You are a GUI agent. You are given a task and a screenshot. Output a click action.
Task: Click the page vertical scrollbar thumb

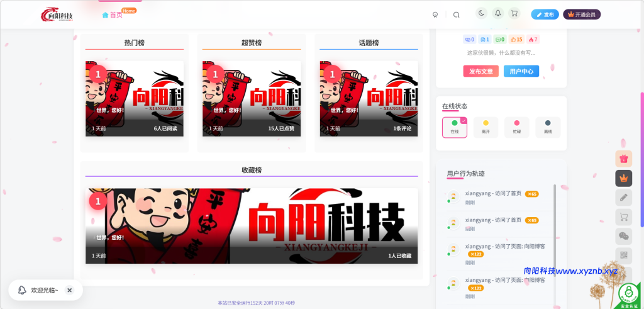(642, 159)
